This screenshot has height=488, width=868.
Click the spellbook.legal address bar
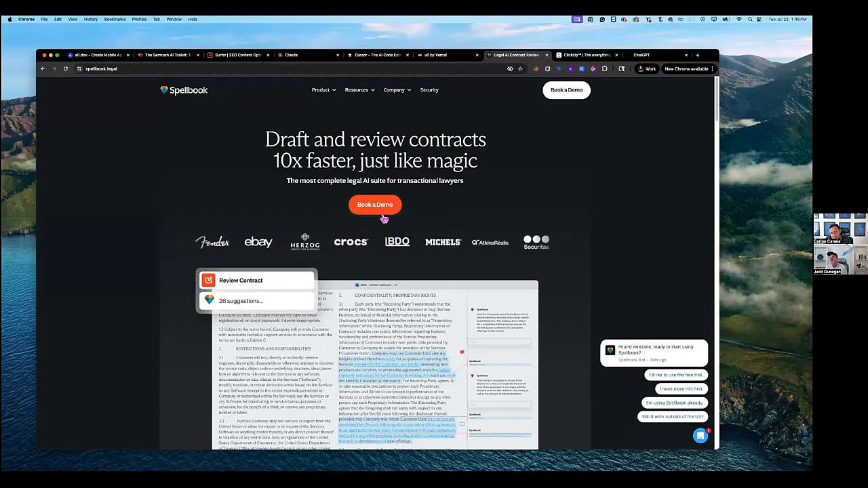click(x=292, y=68)
